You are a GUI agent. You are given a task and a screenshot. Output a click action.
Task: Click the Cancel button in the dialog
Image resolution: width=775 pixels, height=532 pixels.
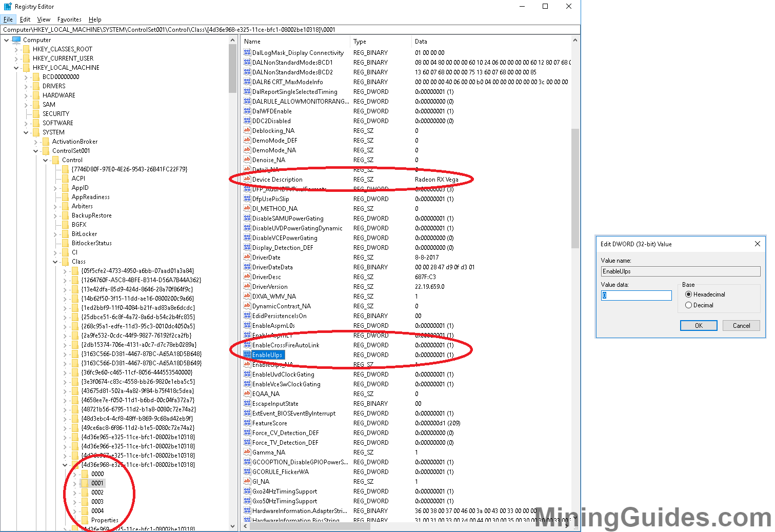pos(741,325)
